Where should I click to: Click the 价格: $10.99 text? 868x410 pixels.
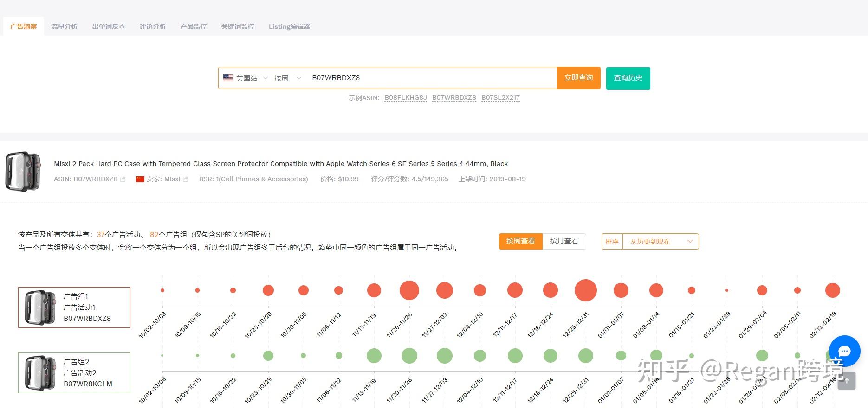click(x=339, y=179)
